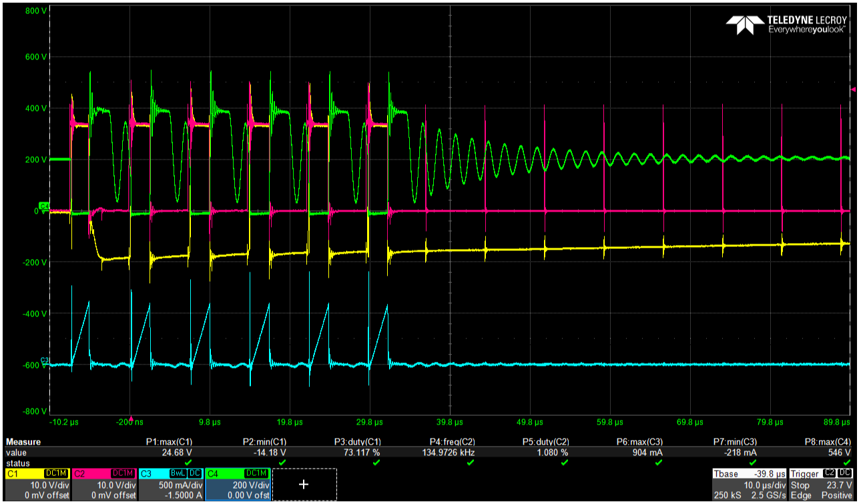Click the 546 V measurement value
The height and width of the screenshot is (504, 859).
tap(840, 453)
